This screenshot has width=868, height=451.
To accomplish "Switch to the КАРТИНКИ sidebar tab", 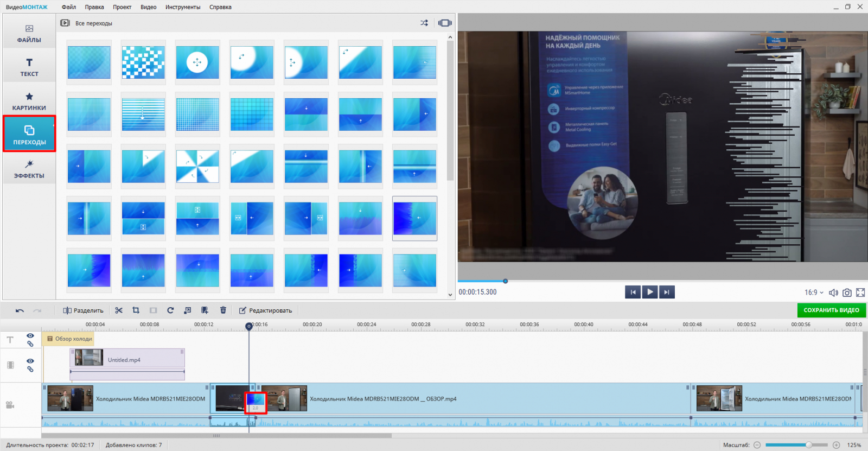I will pos(29,101).
